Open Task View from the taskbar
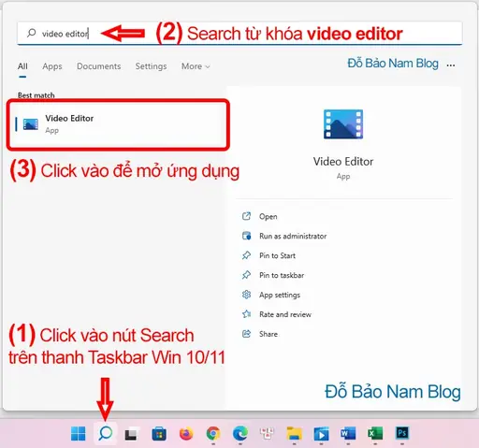The image size is (479, 448). (131, 434)
